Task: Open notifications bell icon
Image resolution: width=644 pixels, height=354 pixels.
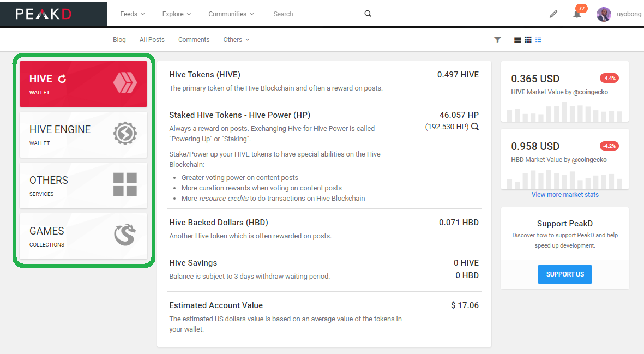Action: click(577, 15)
